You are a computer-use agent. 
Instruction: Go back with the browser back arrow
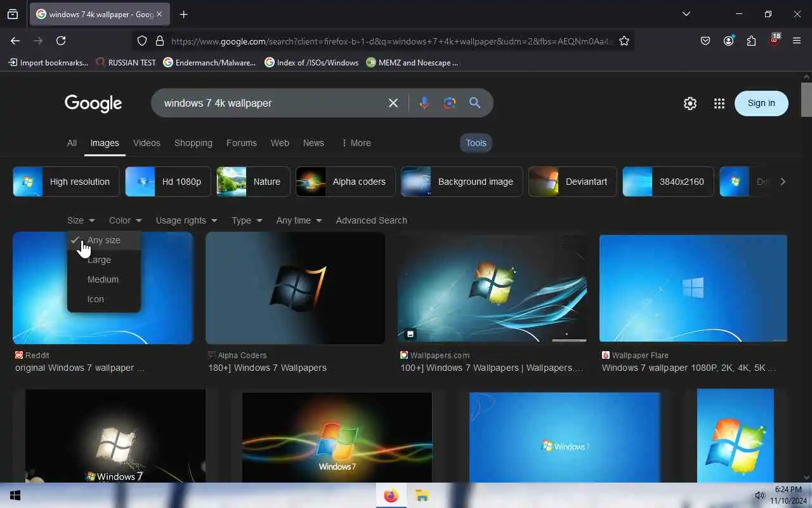click(x=15, y=41)
